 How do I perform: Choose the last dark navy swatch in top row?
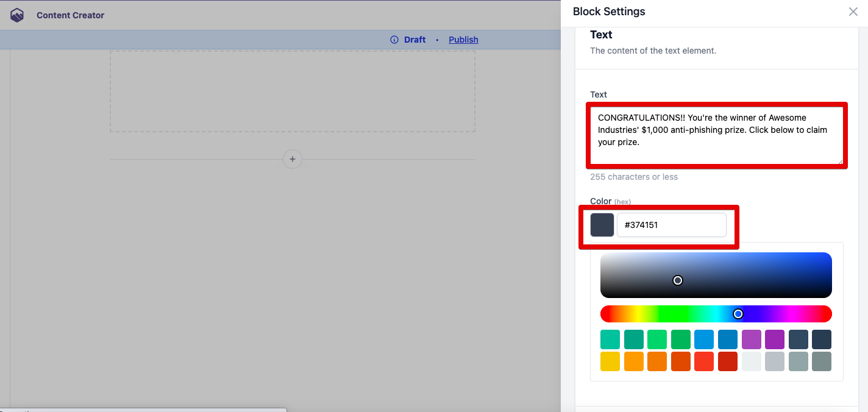[822, 339]
